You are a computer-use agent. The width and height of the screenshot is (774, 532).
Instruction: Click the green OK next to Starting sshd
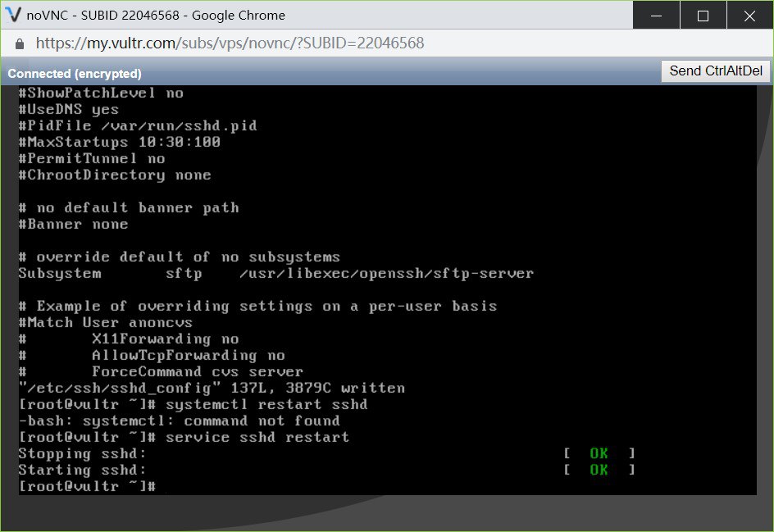[599, 470]
